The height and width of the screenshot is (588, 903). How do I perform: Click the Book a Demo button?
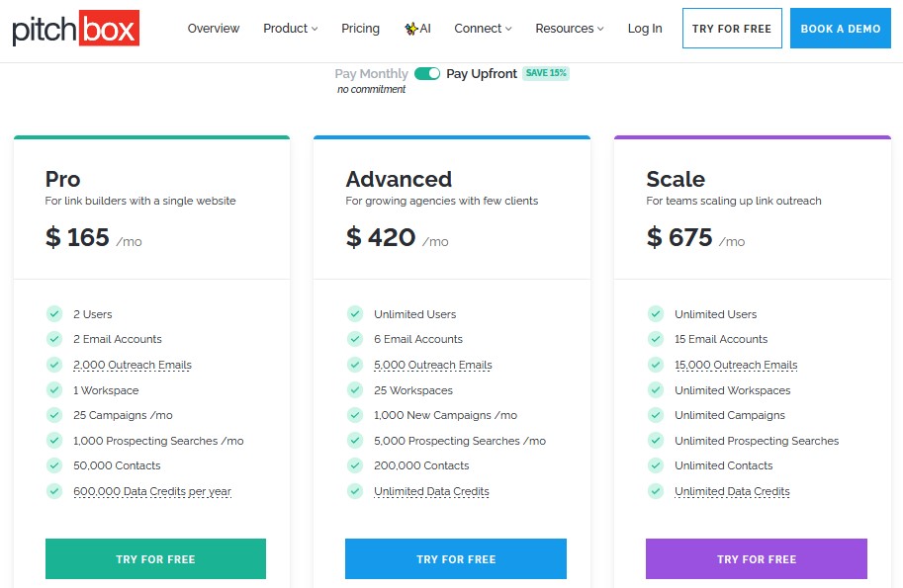coord(840,29)
